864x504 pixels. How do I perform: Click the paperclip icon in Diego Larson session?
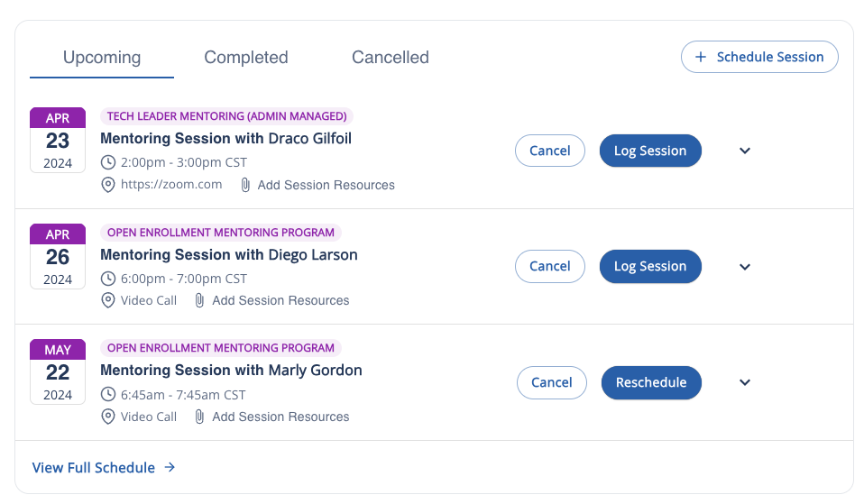[199, 300]
